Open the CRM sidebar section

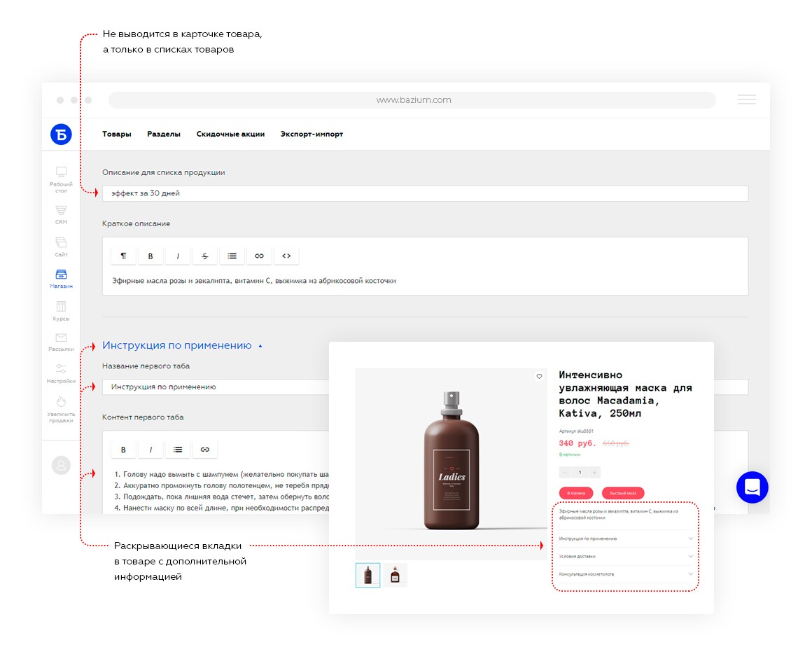(61, 214)
